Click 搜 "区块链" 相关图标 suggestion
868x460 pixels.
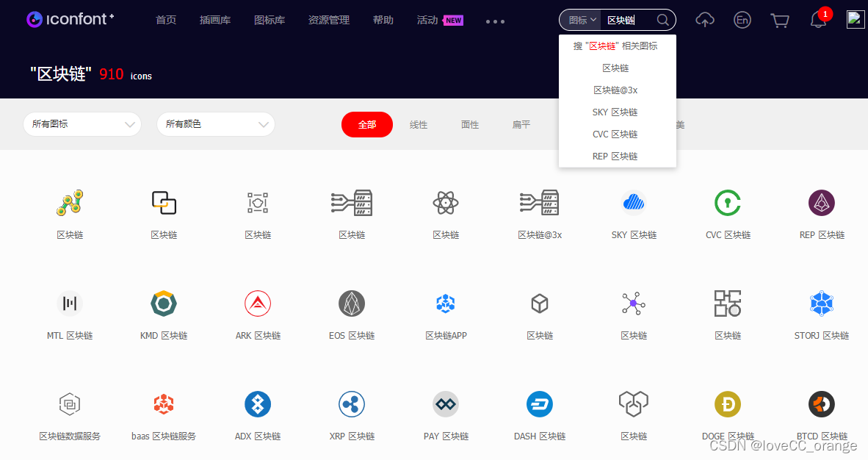(615, 46)
